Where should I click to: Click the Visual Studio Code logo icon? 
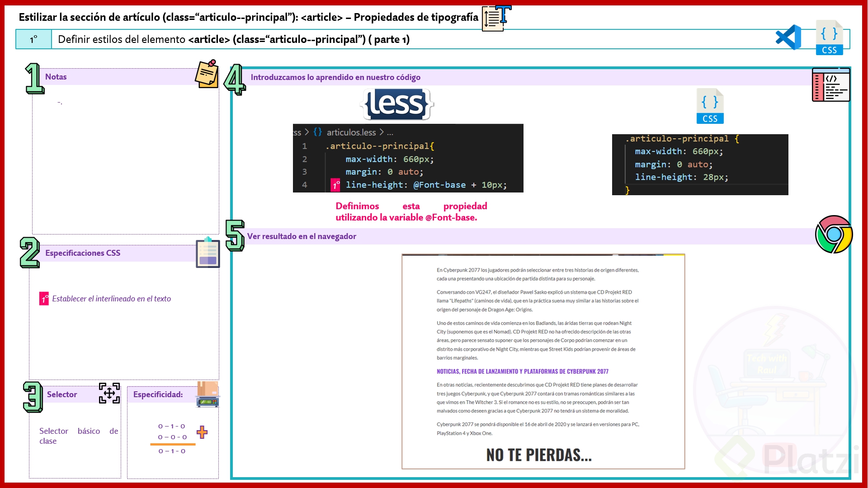tap(788, 38)
